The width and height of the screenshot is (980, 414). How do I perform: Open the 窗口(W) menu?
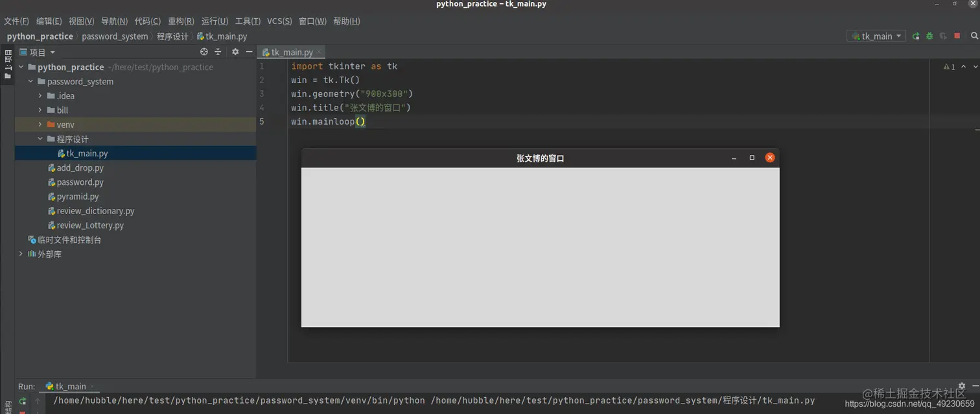pos(312,21)
